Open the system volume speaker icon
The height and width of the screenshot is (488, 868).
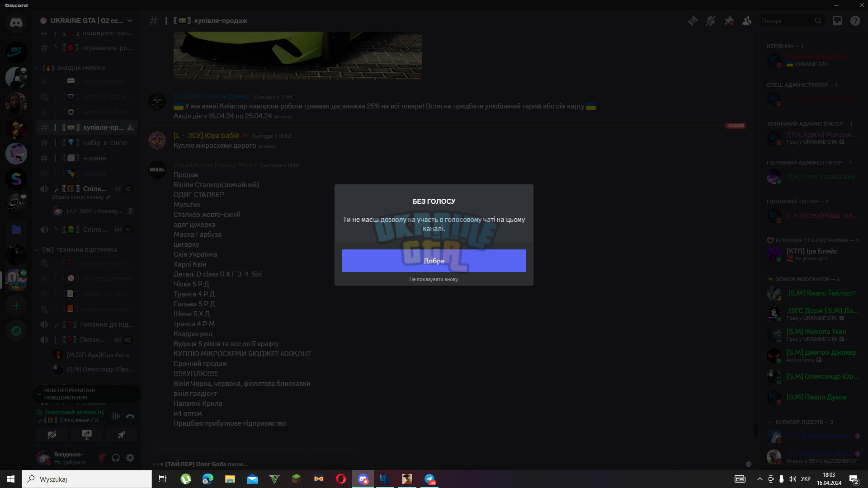point(792,479)
